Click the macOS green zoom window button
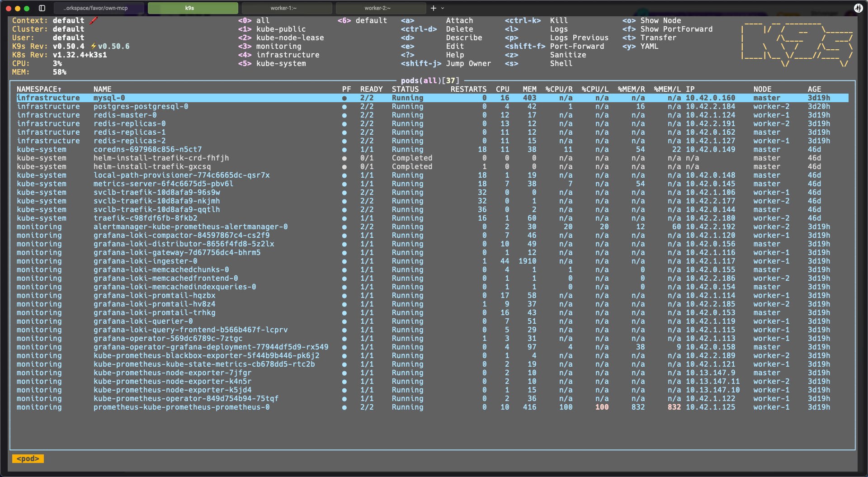 pos(27,8)
